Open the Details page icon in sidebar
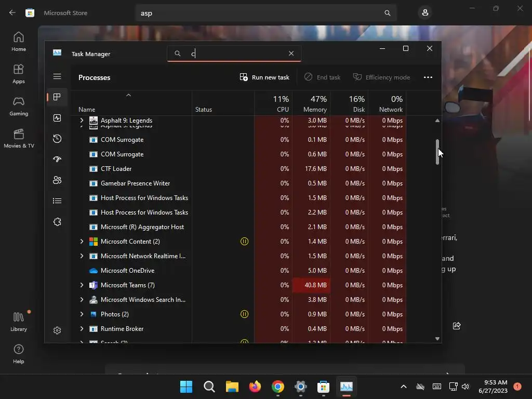 click(x=57, y=201)
